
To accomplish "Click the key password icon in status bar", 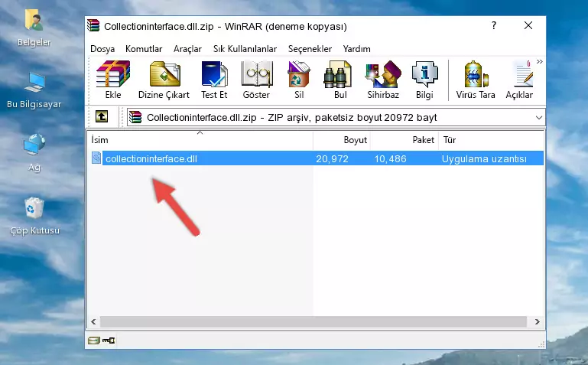I will click(109, 341).
